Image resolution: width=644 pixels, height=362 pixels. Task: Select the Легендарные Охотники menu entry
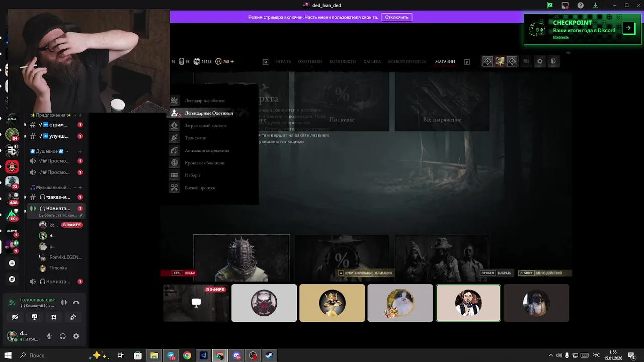point(209,113)
